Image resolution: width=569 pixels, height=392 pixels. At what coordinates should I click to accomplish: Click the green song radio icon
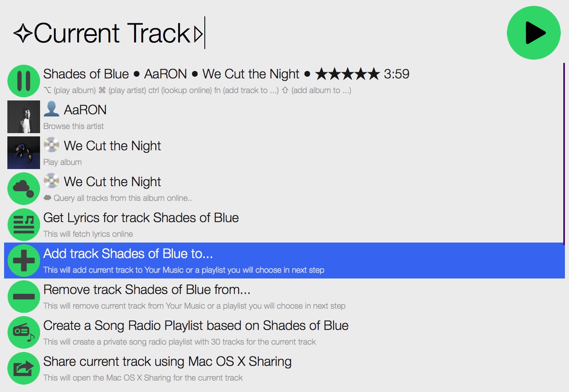point(24,332)
